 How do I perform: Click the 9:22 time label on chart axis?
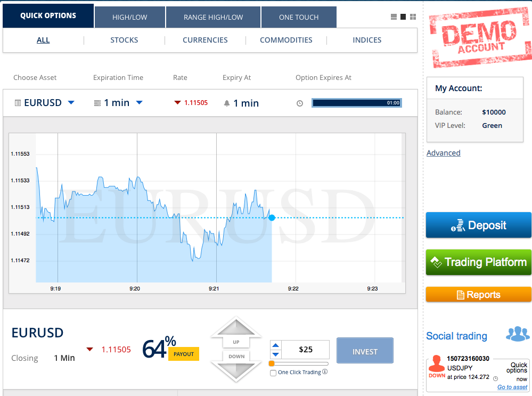[293, 288]
